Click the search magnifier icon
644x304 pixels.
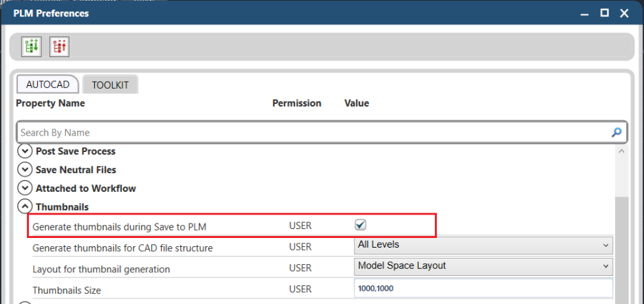coord(616,133)
